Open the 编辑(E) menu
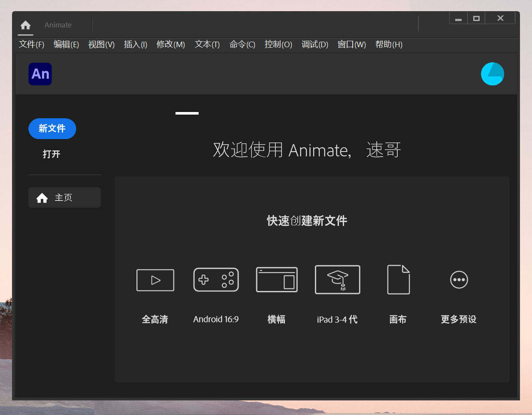 66,45
